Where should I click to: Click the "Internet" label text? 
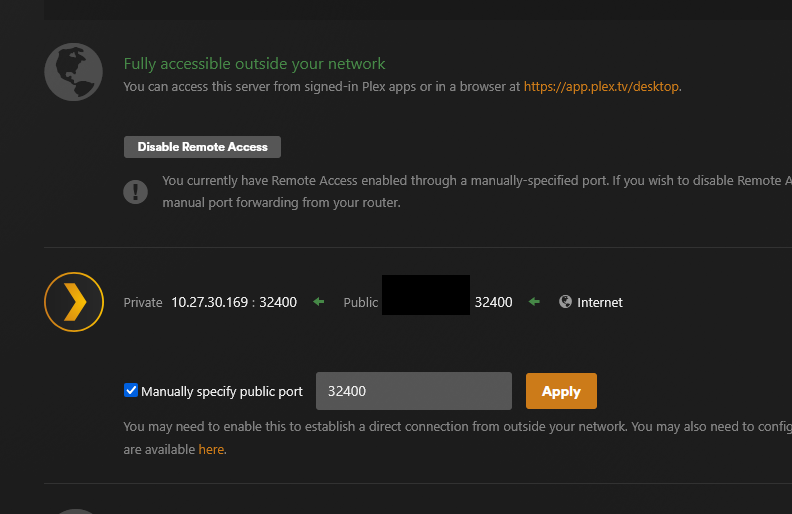coord(600,302)
